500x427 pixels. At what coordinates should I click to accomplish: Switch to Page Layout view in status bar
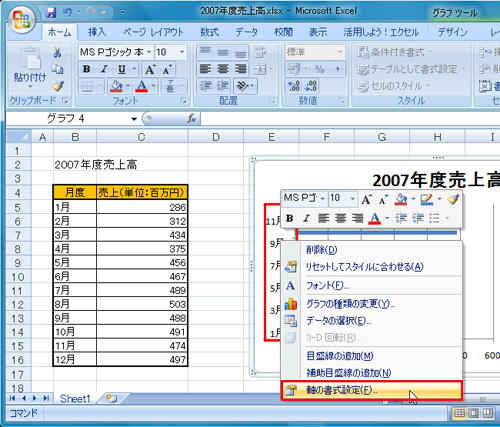[473, 413]
